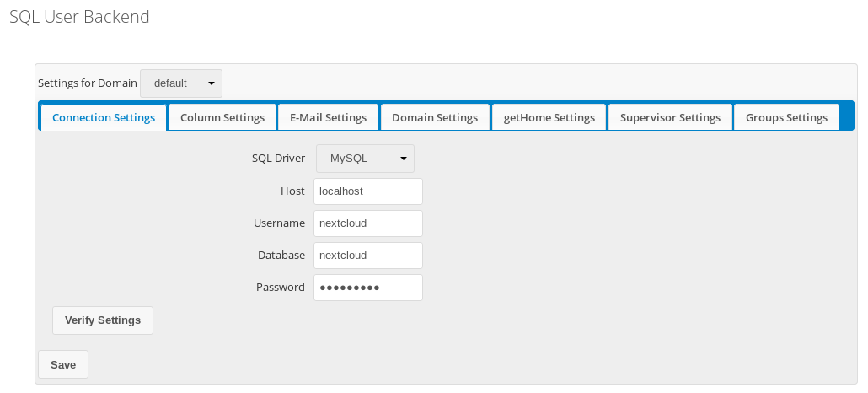Focus the Username text field

367,223
